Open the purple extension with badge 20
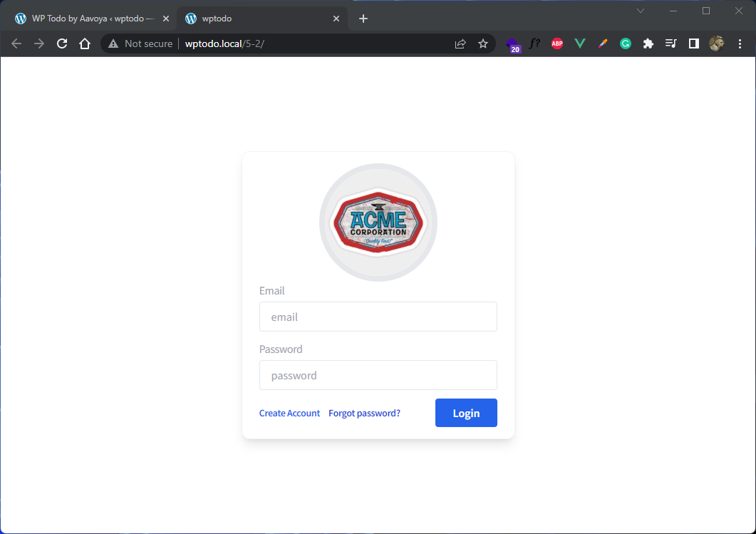This screenshot has height=534, width=756. [512, 44]
